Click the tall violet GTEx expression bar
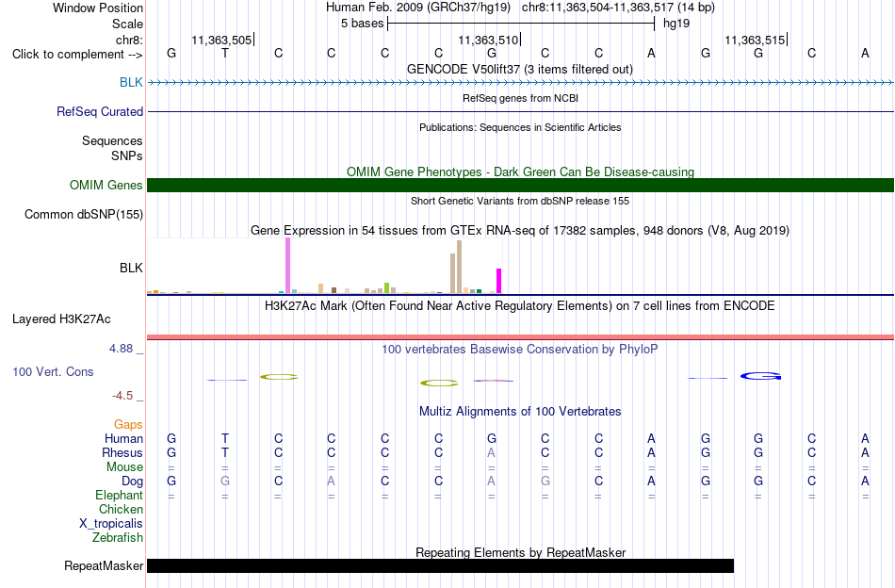 [x=287, y=266]
